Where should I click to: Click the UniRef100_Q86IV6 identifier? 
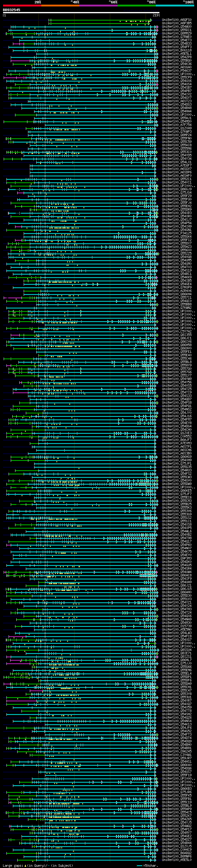pos(176,342)
